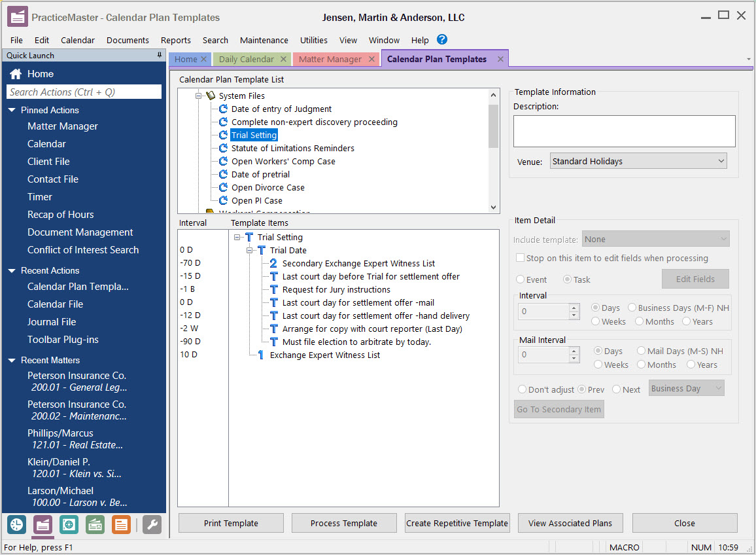Click View Associated Plans button
The width and height of the screenshot is (756, 555).
[570, 523]
